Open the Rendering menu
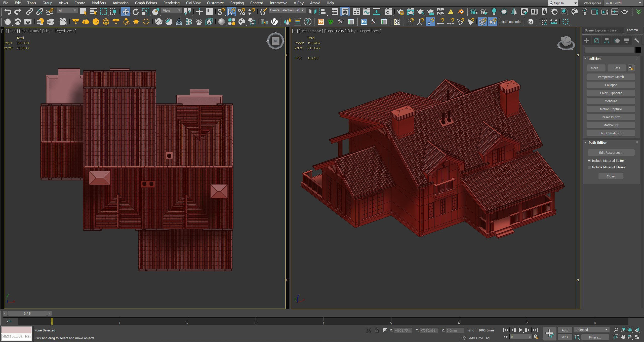Screen dimensions: 644x342 pyautogui.click(x=171, y=3)
